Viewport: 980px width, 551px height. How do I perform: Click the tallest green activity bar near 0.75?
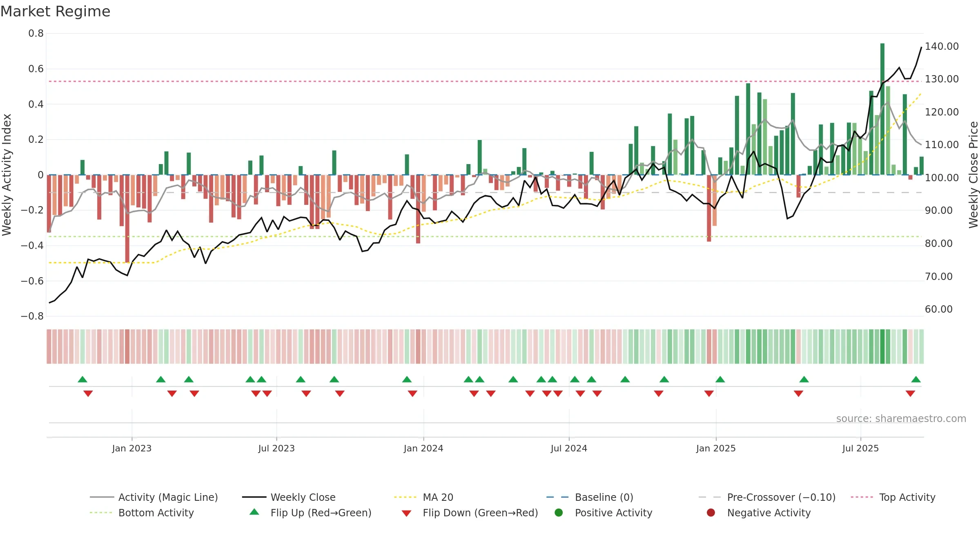tap(882, 109)
